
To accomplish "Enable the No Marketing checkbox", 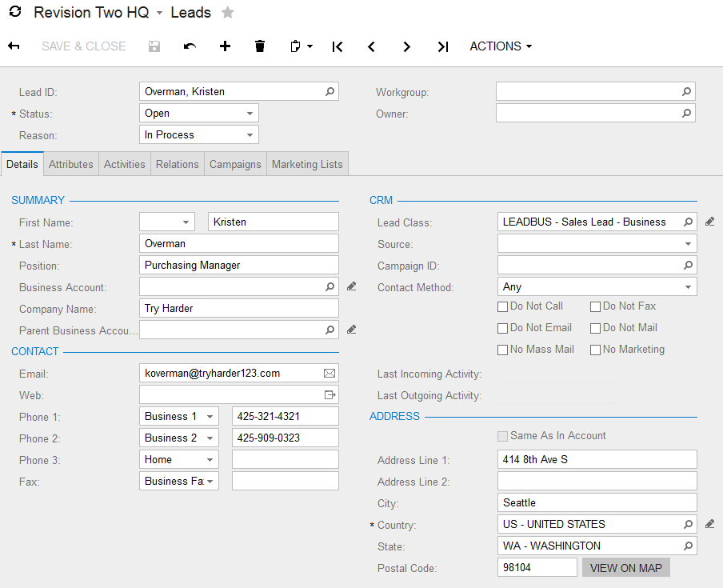I will click(595, 350).
